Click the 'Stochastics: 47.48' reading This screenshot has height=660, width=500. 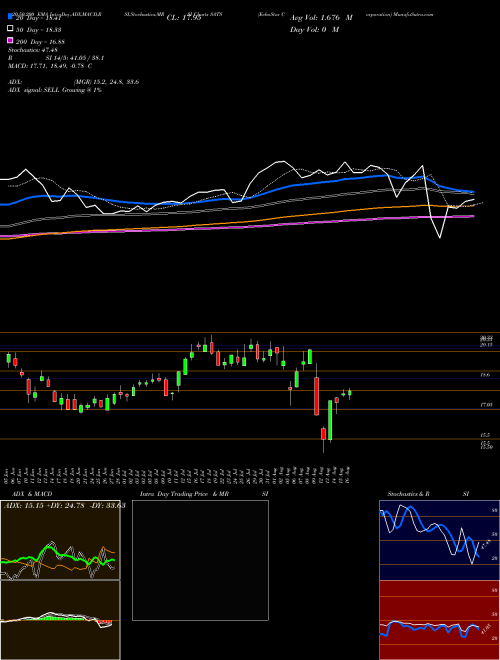tap(33, 50)
